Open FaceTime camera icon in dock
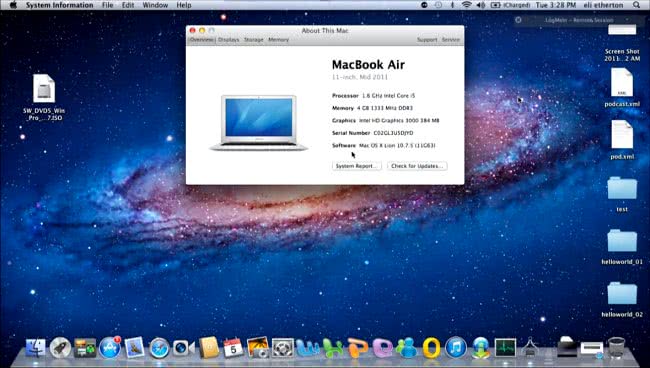The height and width of the screenshot is (368, 650). coord(183,347)
